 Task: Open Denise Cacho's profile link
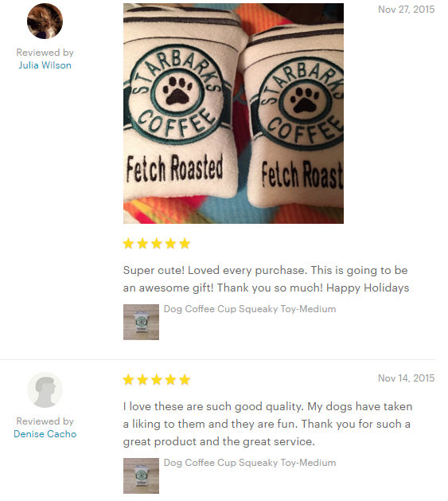(45, 434)
